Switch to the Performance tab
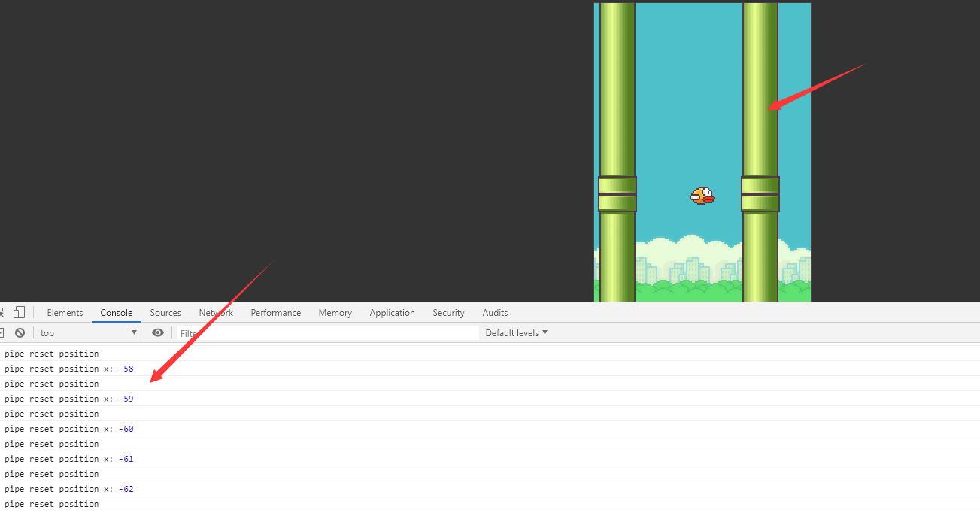Screen dimensions: 980x513 [276, 313]
